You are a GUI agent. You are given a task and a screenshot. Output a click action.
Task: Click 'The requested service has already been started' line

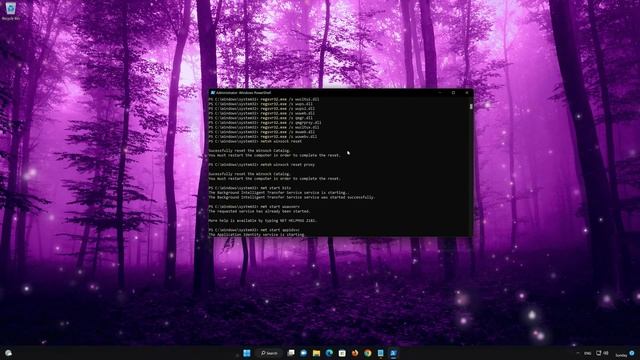259,211
